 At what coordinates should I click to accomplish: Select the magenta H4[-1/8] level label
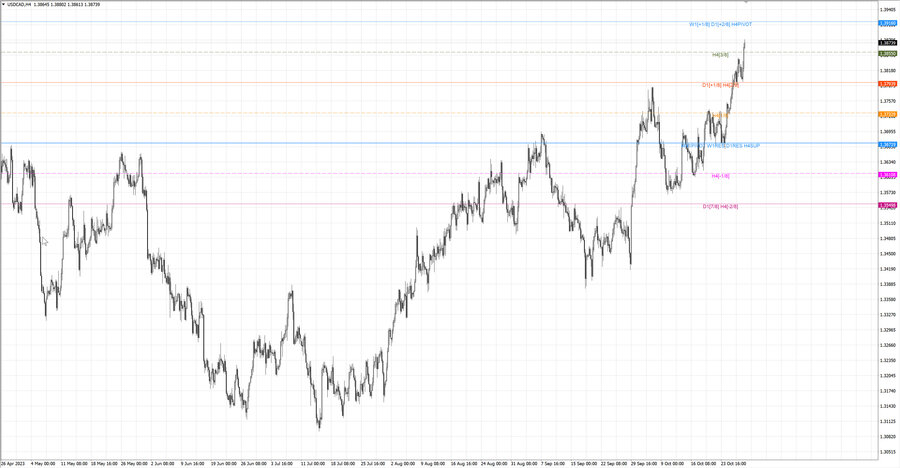[x=720, y=176]
